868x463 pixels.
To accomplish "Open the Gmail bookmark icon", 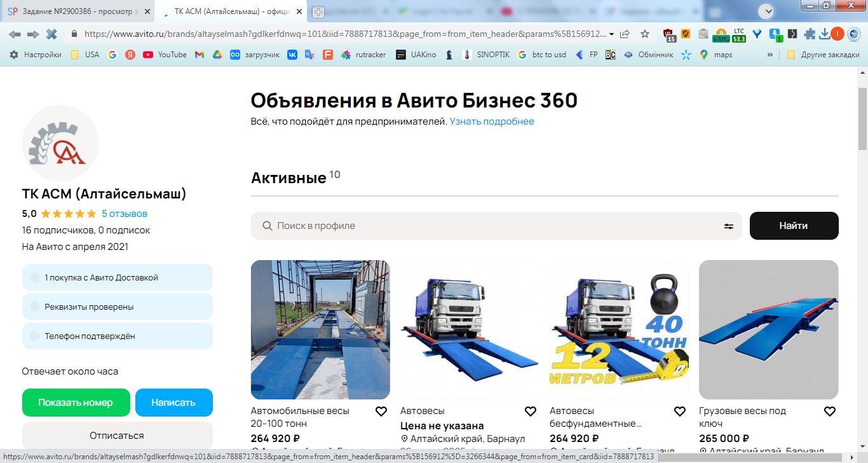I will tap(199, 55).
